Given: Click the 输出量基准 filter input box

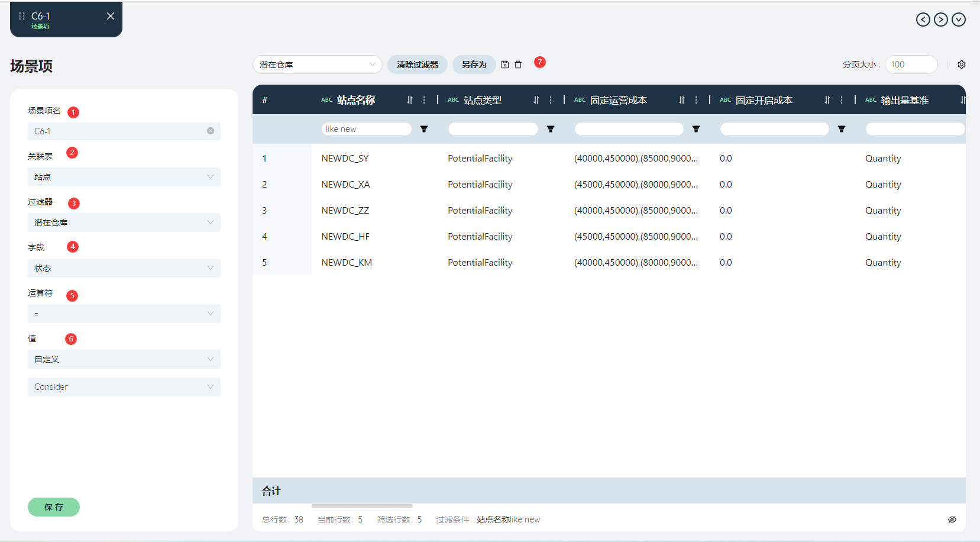Looking at the screenshot, I should point(915,129).
